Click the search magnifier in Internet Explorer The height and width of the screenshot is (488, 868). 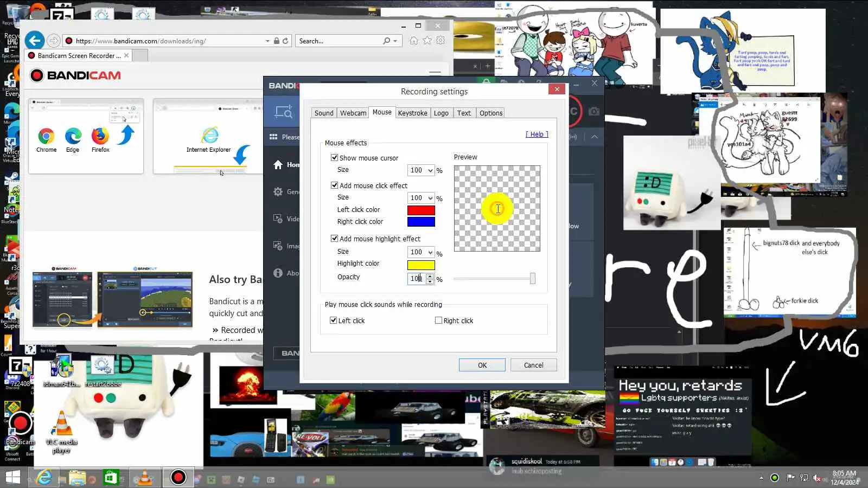386,41
